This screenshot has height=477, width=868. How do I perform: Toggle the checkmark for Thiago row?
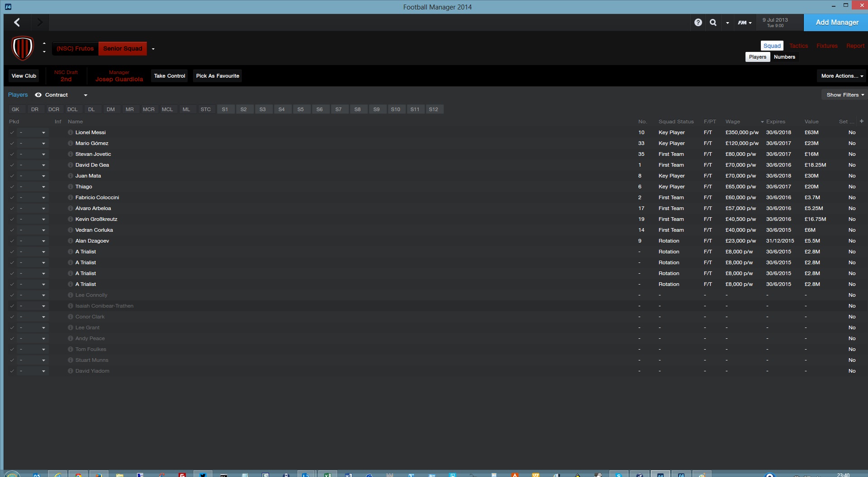coord(12,187)
